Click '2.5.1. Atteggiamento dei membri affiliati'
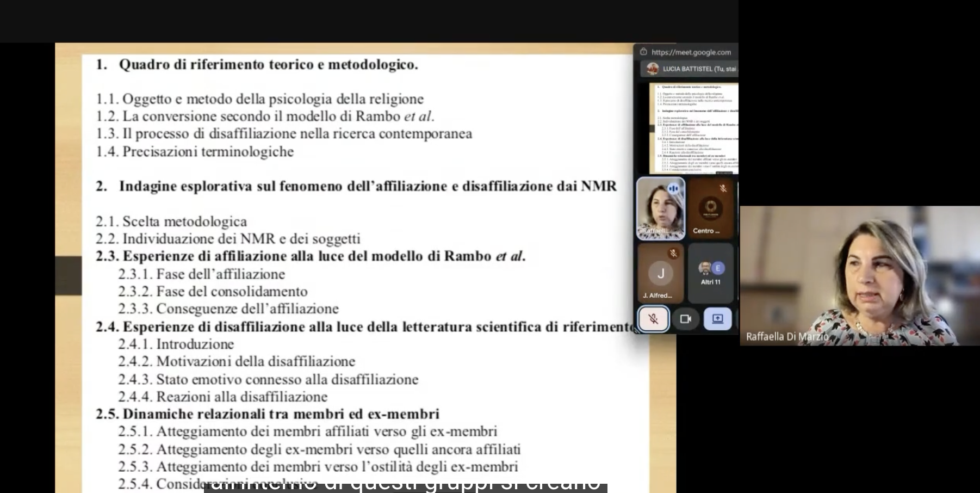This screenshot has height=493, width=980. click(x=307, y=432)
